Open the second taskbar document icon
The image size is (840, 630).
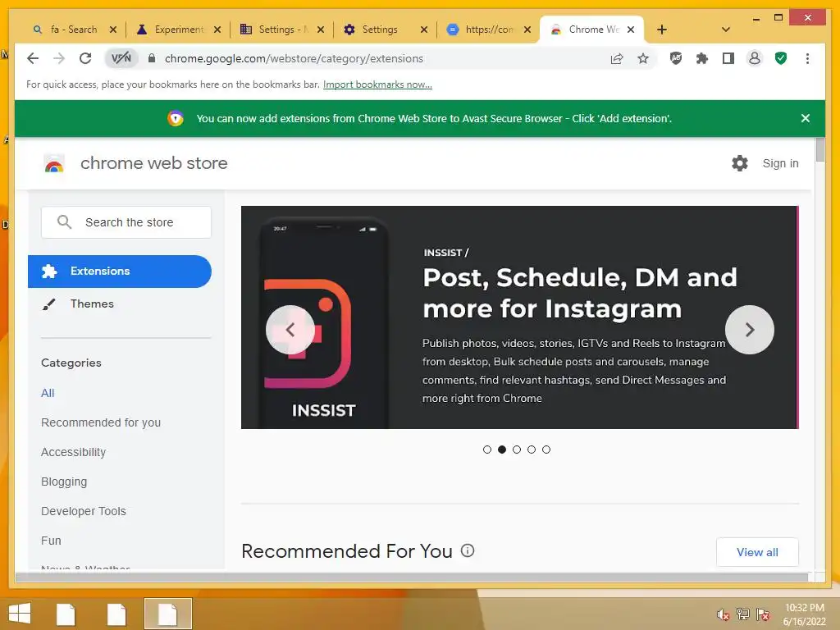(x=116, y=614)
